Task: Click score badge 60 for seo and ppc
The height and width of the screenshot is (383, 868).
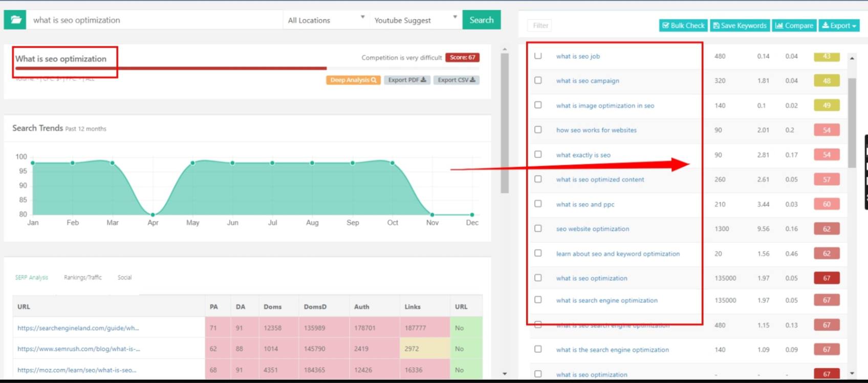Action: pyautogui.click(x=827, y=204)
